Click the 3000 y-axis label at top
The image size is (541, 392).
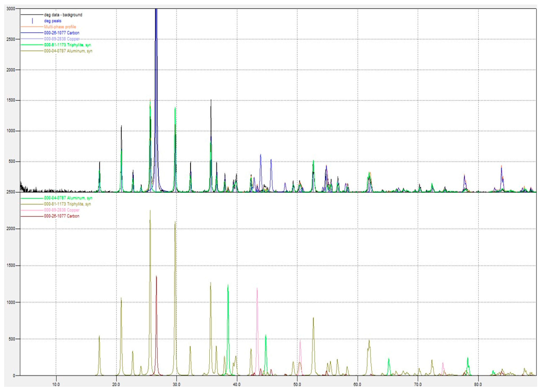(11, 9)
